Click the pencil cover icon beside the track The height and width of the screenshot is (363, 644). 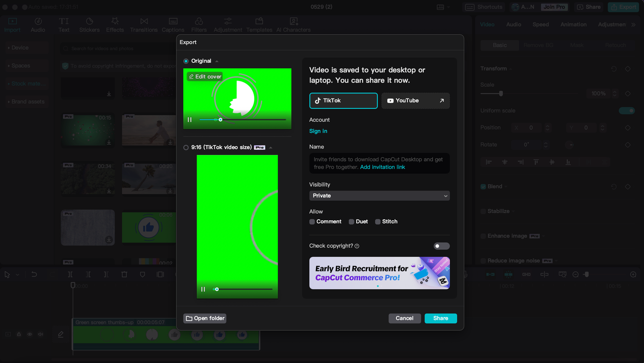pyautogui.click(x=61, y=334)
